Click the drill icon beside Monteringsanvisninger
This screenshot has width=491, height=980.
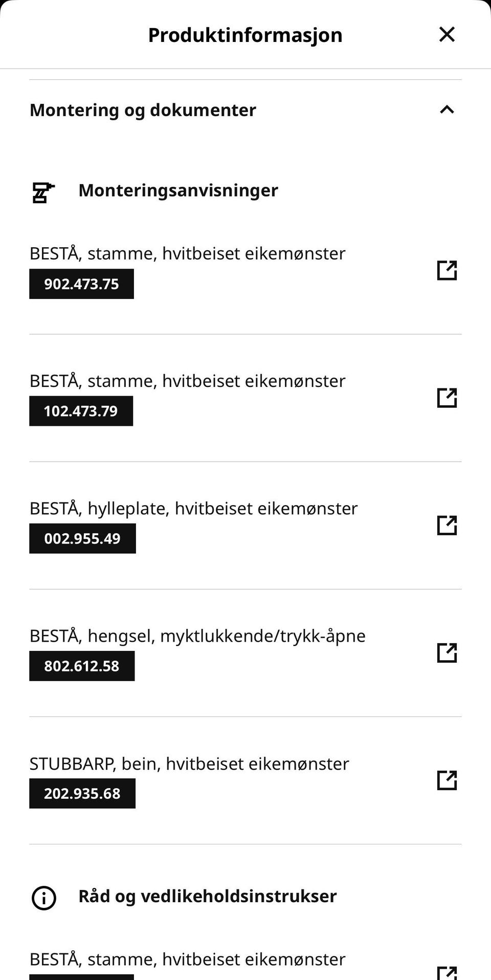pos(43,192)
